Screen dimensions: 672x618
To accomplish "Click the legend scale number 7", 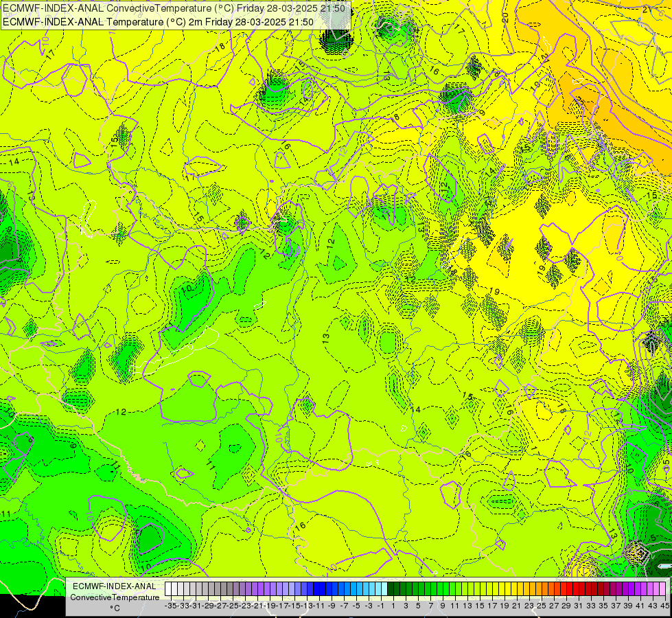I will tap(430, 606).
